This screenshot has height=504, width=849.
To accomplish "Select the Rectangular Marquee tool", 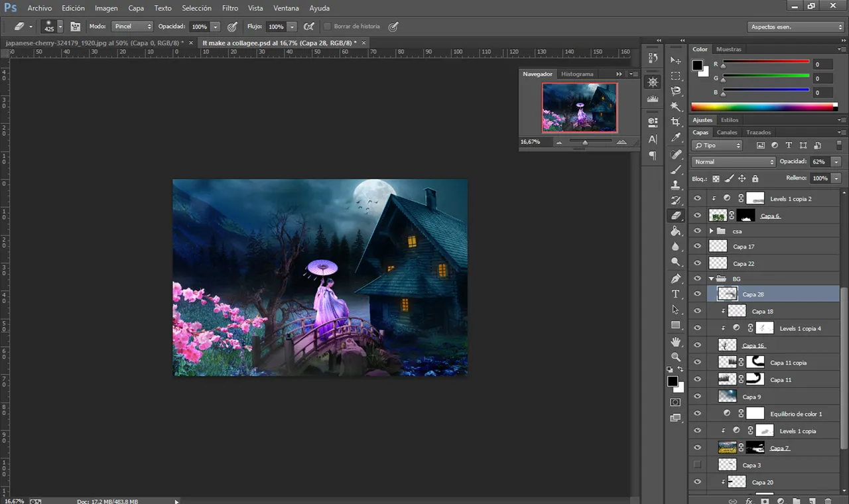I will [x=676, y=76].
